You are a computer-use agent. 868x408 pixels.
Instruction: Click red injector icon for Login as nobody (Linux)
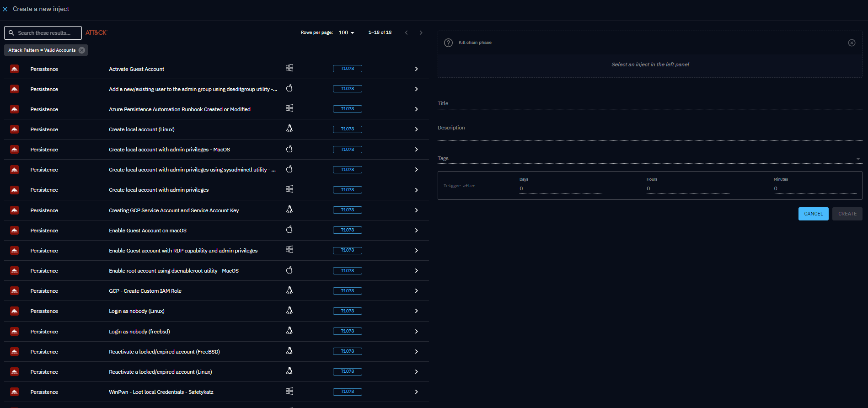point(15,311)
